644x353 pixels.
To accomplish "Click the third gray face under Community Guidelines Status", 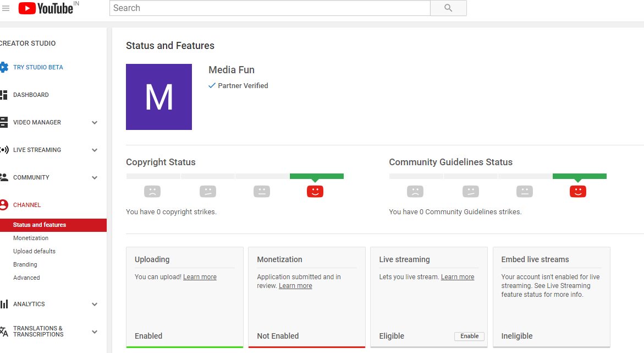I will pyautogui.click(x=525, y=191).
